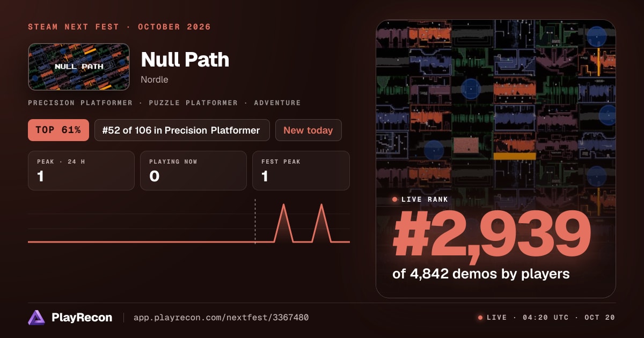Click the PlayRecon triangle logo icon
Viewport: 644px width, 338px height.
36,318
